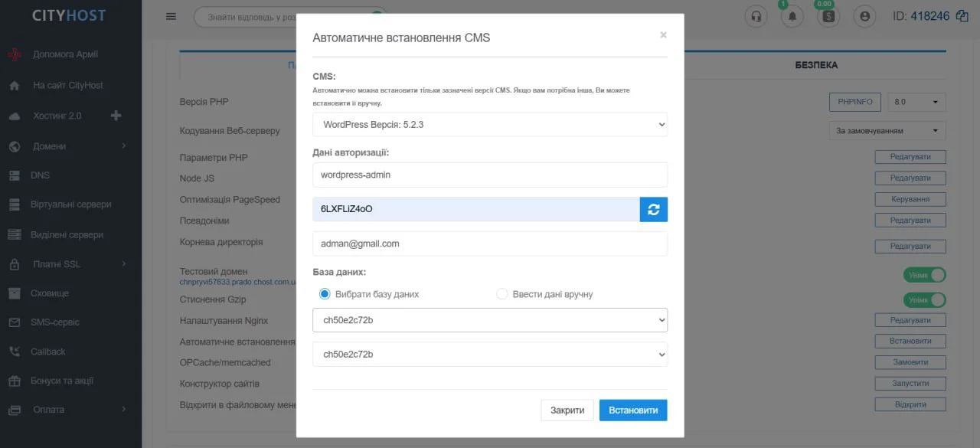Expand the Платні SSL sidebar chevron
The image size is (980, 448).
pyautogui.click(x=124, y=264)
